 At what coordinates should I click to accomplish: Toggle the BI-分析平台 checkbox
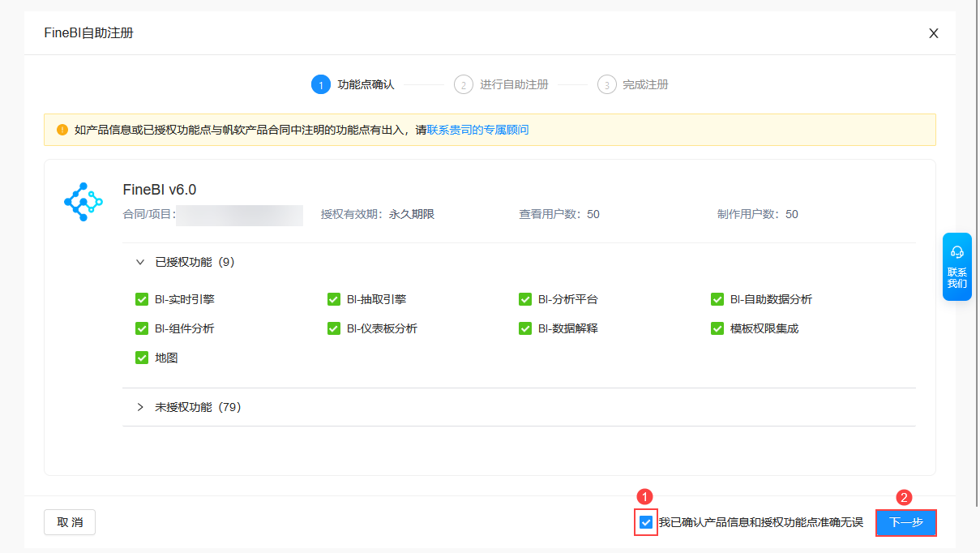pyautogui.click(x=525, y=299)
